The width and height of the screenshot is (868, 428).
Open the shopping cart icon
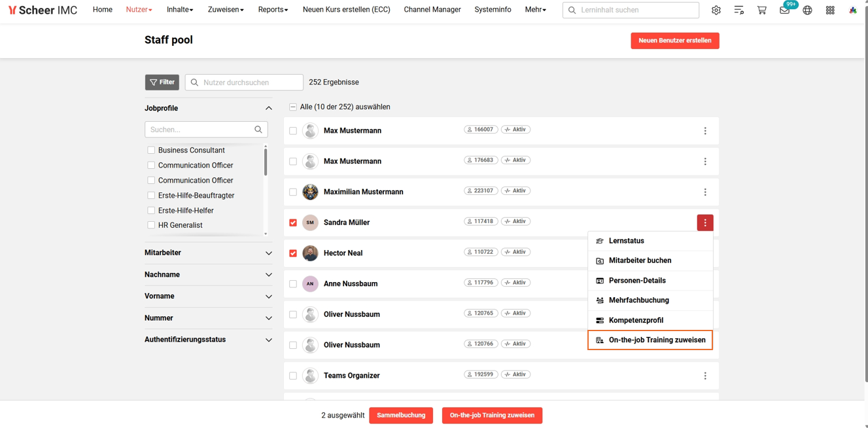point(762,10)
